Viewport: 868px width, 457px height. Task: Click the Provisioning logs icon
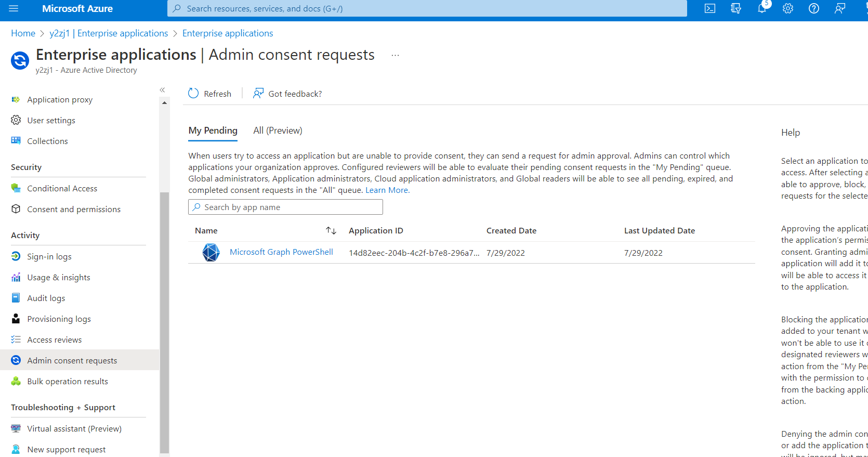point(16,319)
